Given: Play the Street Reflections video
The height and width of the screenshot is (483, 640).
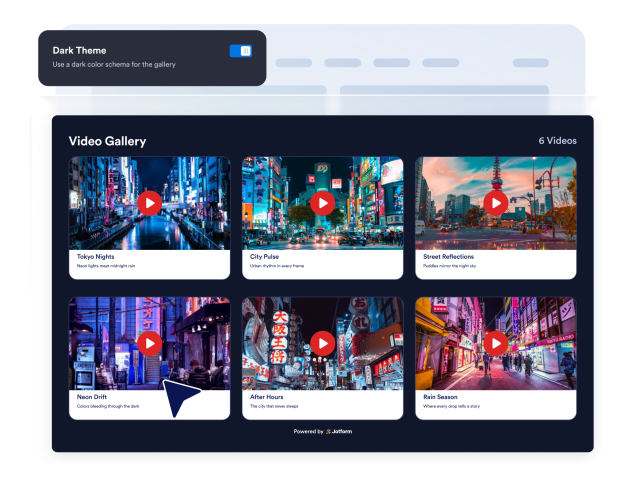Looking at the screenshot, I should (x=496, y=203).
